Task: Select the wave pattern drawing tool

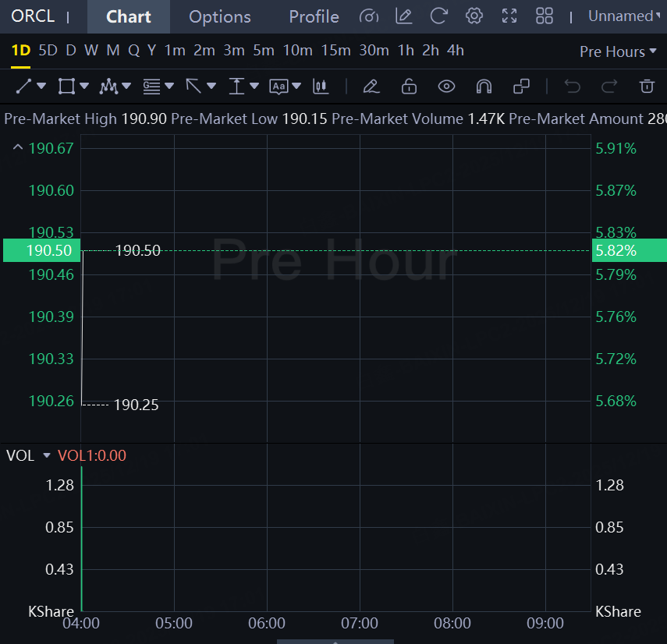Action: click(x=108, y=87)
